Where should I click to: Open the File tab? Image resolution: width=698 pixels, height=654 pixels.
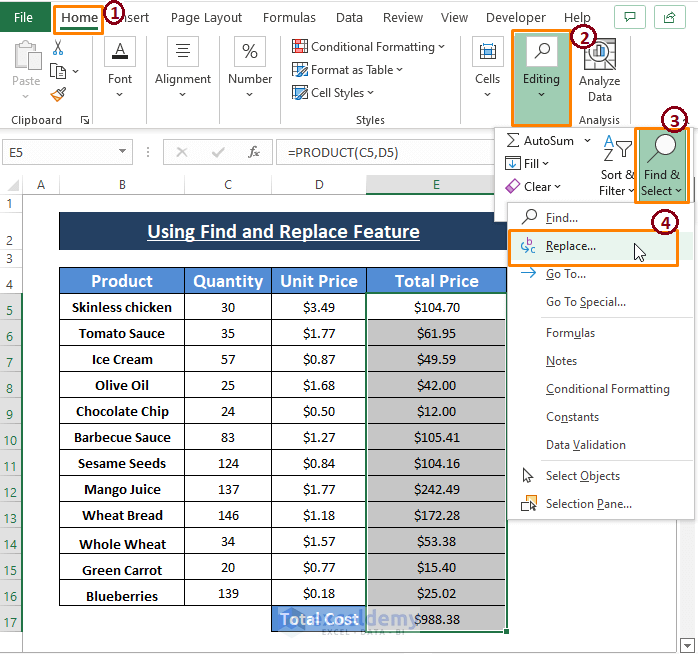(x=23, y=17)
